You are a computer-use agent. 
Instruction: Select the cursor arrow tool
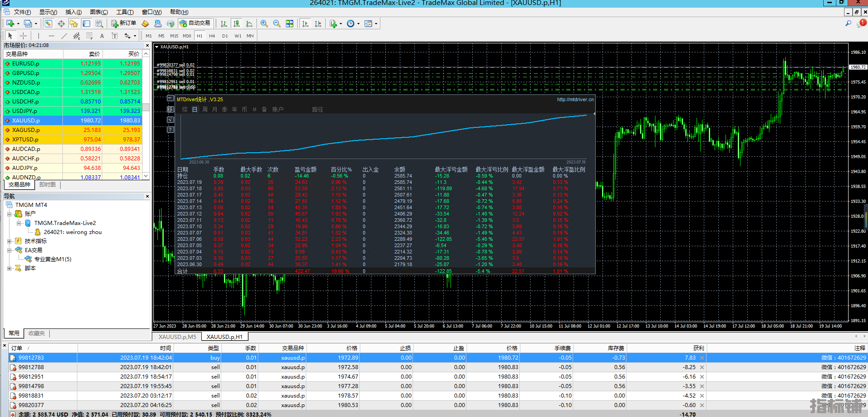coord(10,36)
